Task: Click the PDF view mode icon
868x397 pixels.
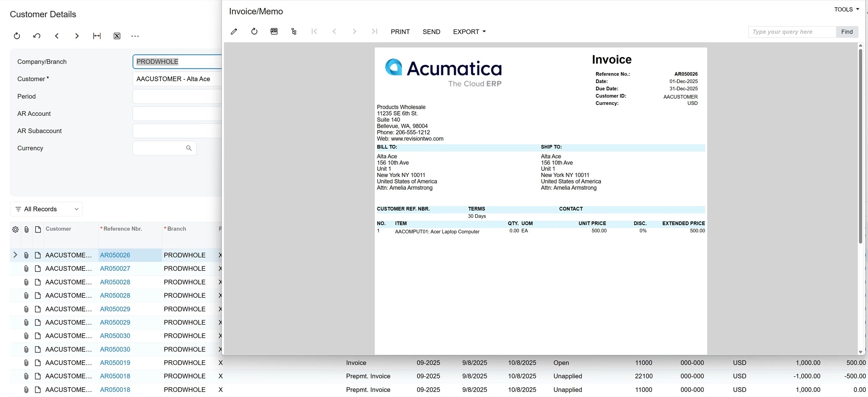Action: click(x=274, y=32)
